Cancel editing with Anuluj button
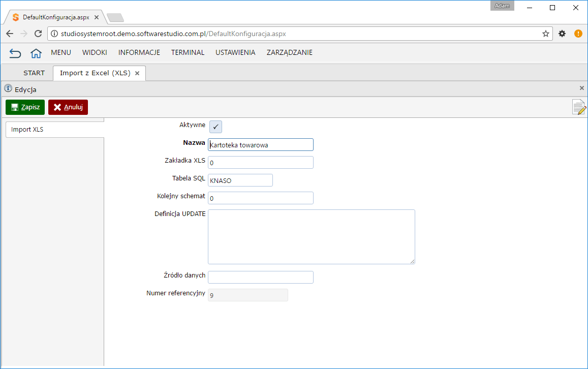The width and height of the screenshot is (588, 369). 68,107
